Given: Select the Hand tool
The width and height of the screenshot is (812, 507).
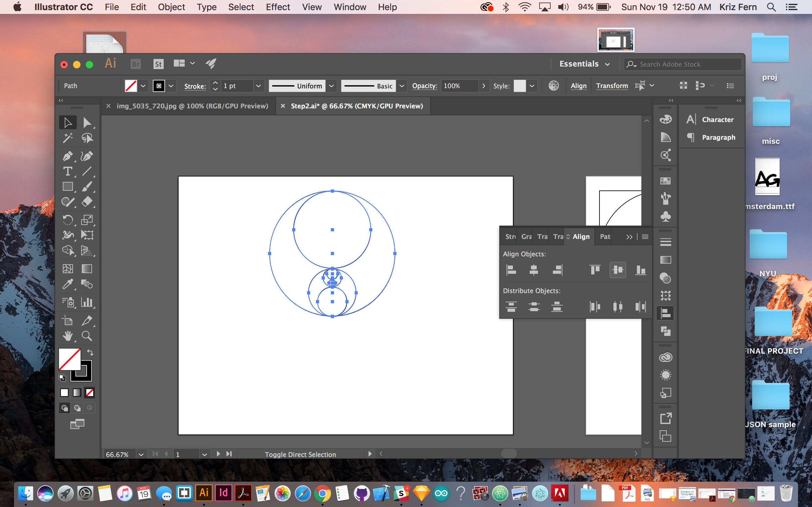Looking at the screenshot, I should [68, 336].
